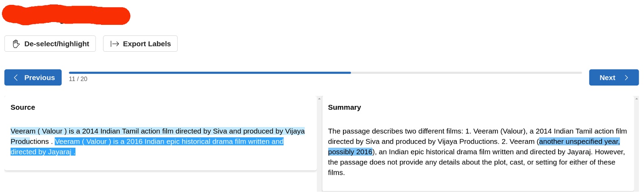Click the hand icon on De-select/highlight
Viewport: 644px width, 193px height.
(16, 44)
